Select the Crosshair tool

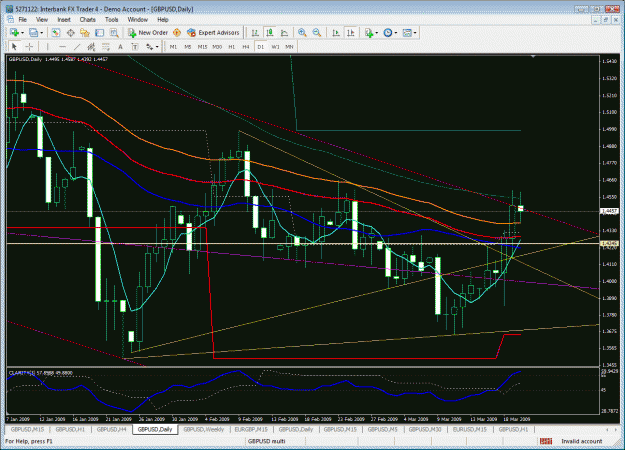pyautogui.click(x=29, y=47)
